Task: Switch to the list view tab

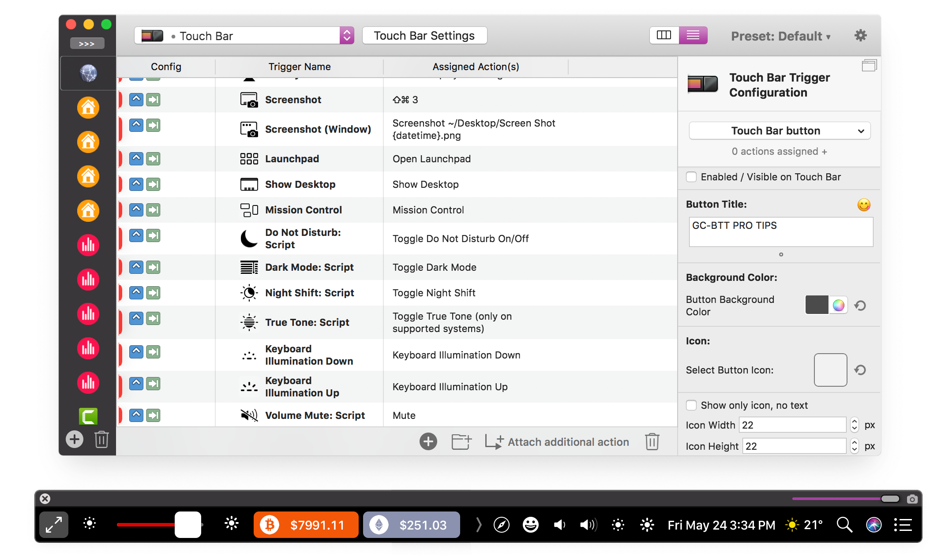Action: pos(693,35)
